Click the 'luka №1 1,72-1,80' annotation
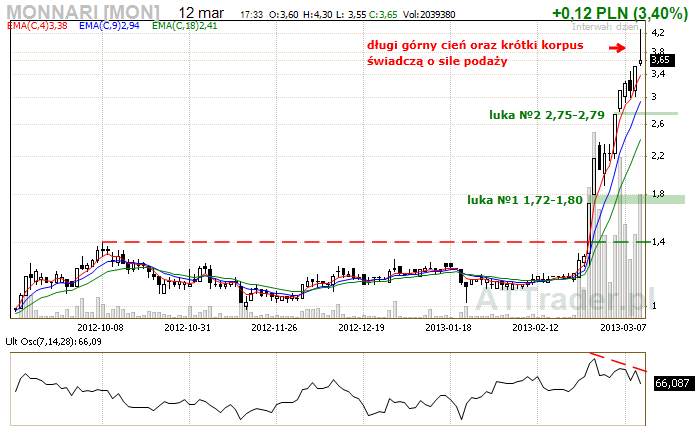Screen dimensions: 700x431 525,200
